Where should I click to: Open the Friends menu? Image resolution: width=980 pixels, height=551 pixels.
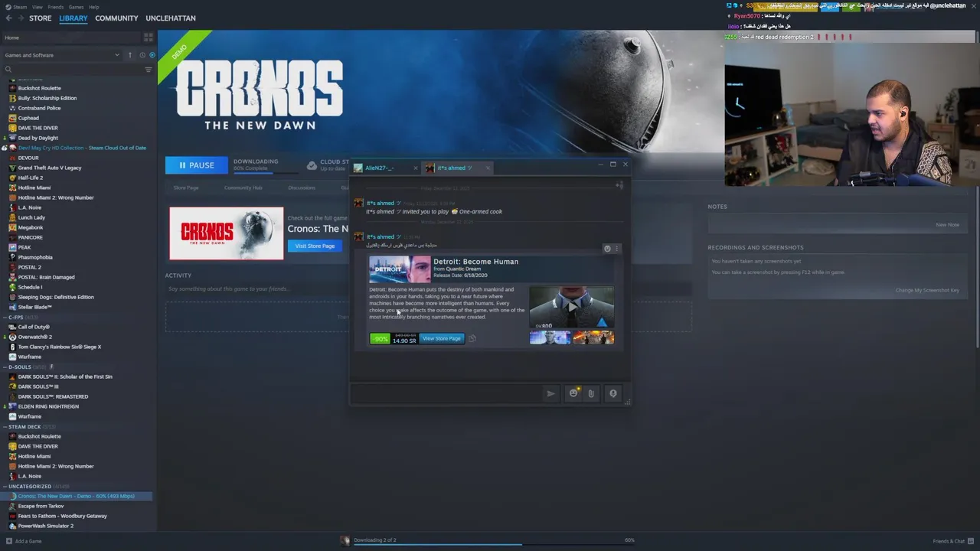[x=55, y=7]
